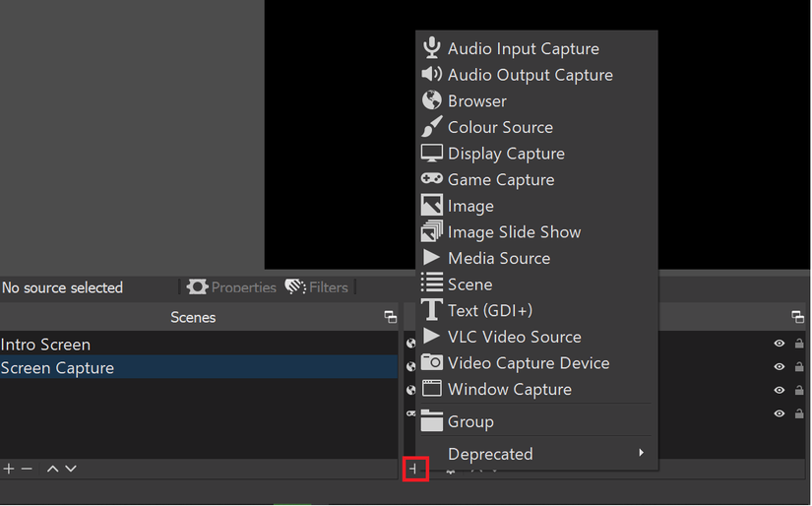Toggle the lock on the fourth source row
The width and height of the screenshot is (812, 506).
(799, 413)
